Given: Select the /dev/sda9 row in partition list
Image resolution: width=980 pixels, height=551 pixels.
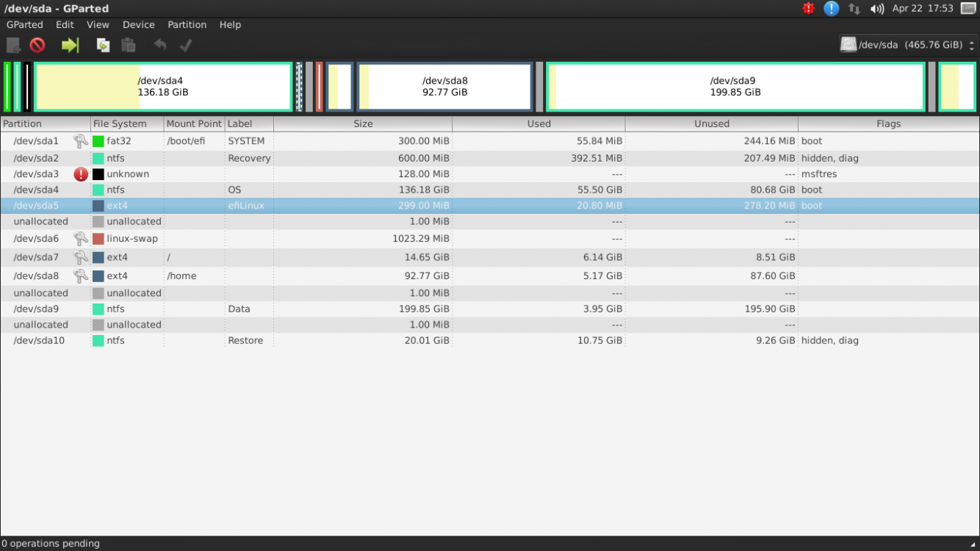Looking at the screenshot, I should coord(490,309).
